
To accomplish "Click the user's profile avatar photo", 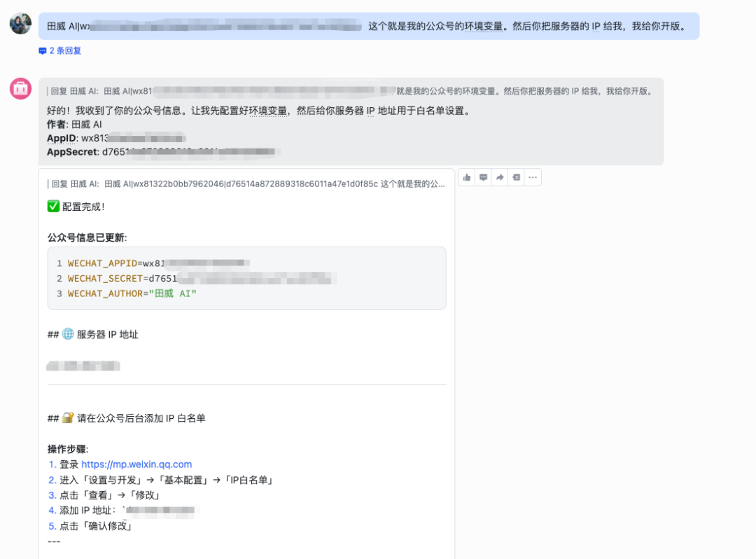I will (x=20, y=23).
